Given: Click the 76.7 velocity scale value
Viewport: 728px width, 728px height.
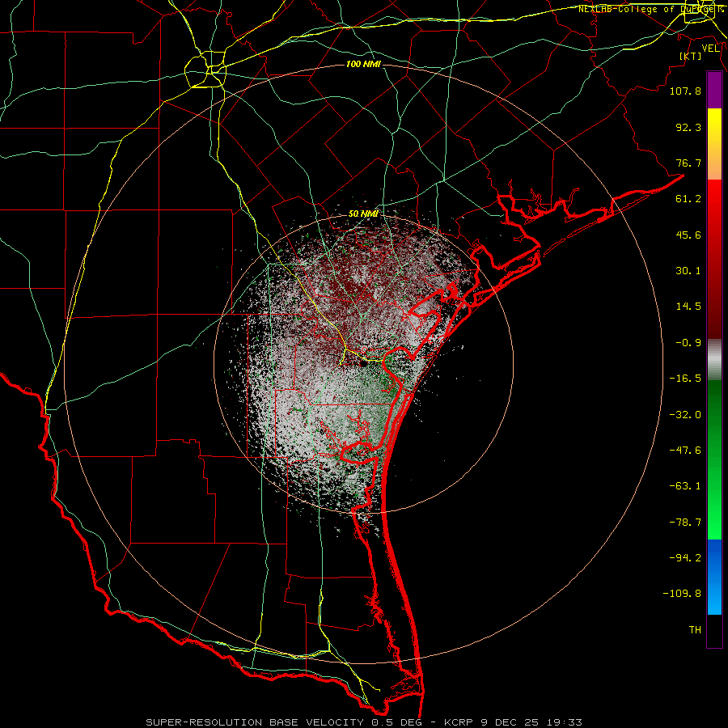Looking at the screenshot, I should coord(688,163).
